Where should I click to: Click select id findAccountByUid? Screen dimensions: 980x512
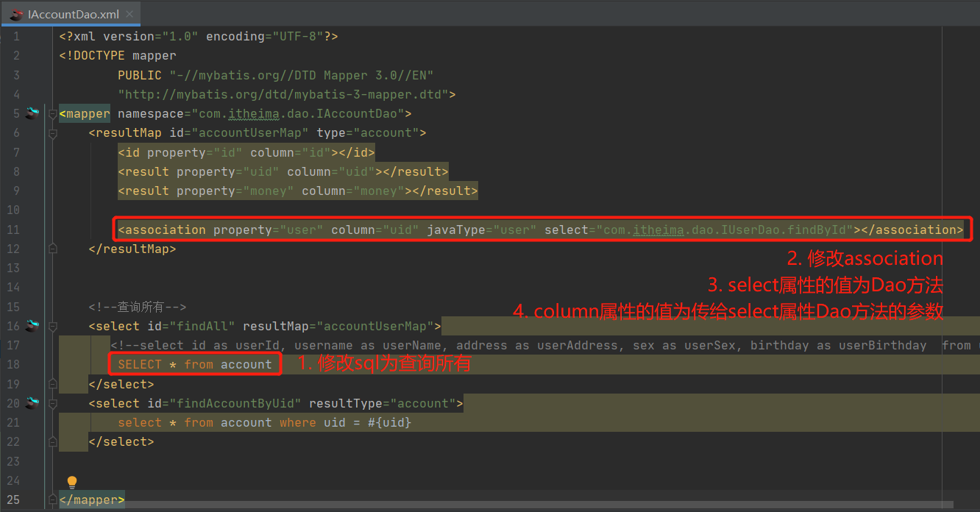pyautogui.click(x=224, y=403)
